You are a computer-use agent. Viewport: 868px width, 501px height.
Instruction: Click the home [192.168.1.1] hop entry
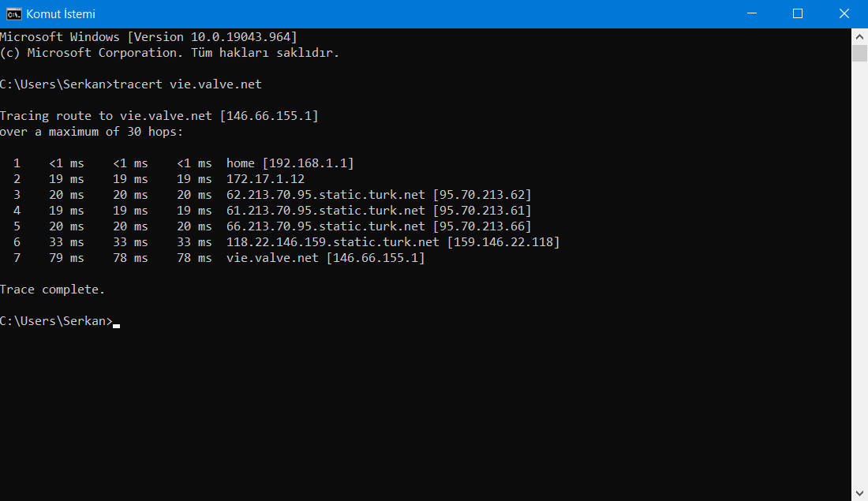(x=290, y=163)
